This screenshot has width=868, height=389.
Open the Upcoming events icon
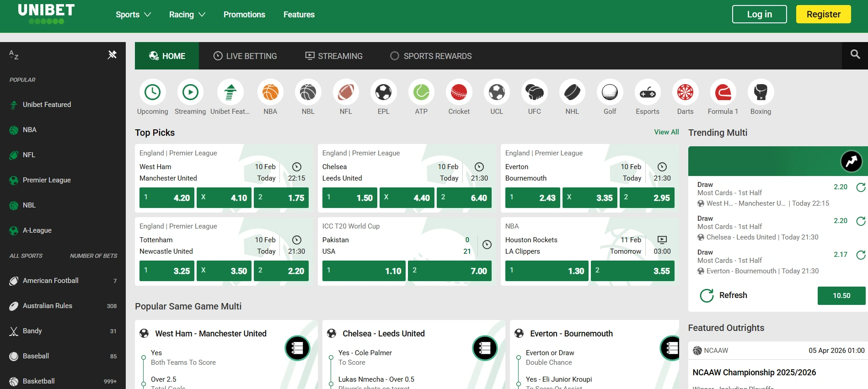tap(152, 92)
